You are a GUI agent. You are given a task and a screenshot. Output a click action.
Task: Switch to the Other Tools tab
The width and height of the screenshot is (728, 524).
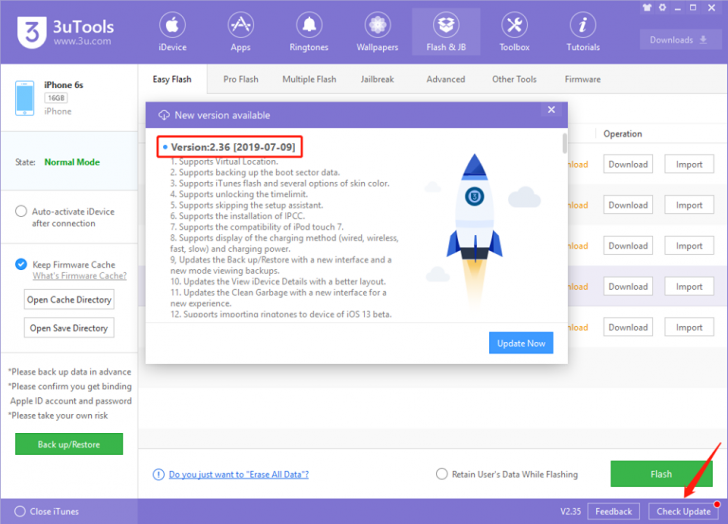514,79
